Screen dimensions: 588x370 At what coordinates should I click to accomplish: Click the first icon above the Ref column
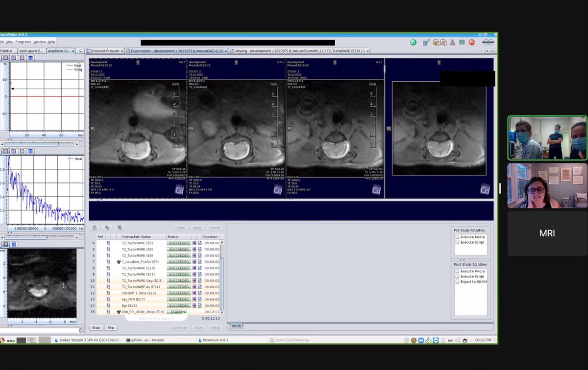point(94,228)
